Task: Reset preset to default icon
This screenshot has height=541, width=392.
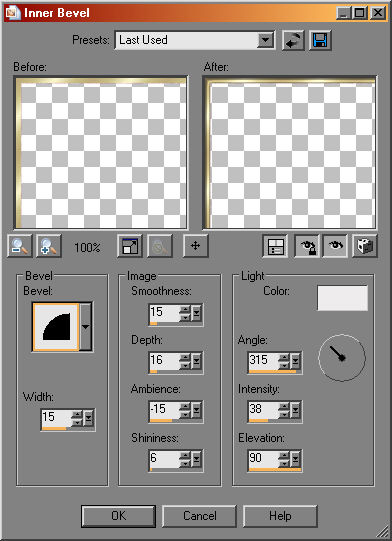Action: tap(293, 40)
